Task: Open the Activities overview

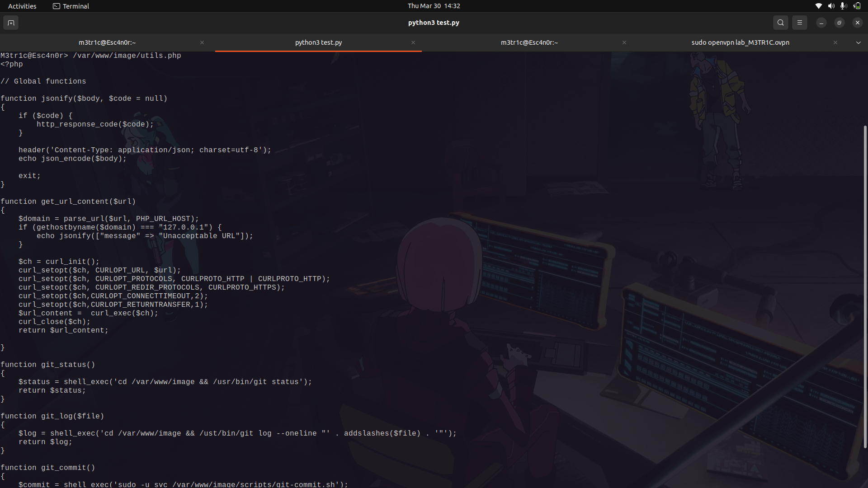Action: pos(22,6)
